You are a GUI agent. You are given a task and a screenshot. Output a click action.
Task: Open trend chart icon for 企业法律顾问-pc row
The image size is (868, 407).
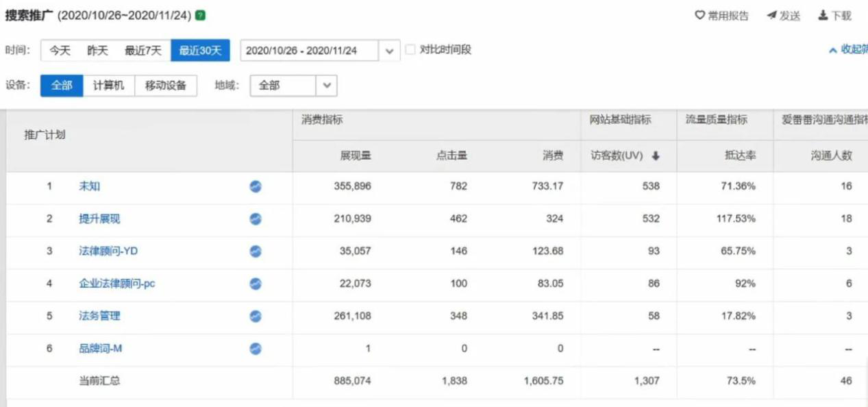point(256,284)
